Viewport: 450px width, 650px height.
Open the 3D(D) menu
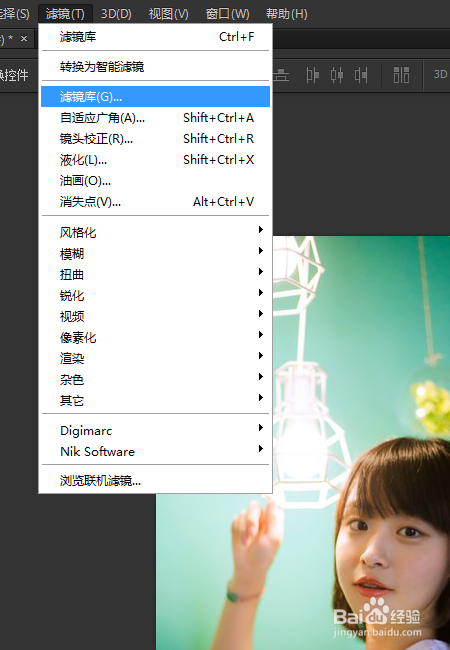point(116,14)
